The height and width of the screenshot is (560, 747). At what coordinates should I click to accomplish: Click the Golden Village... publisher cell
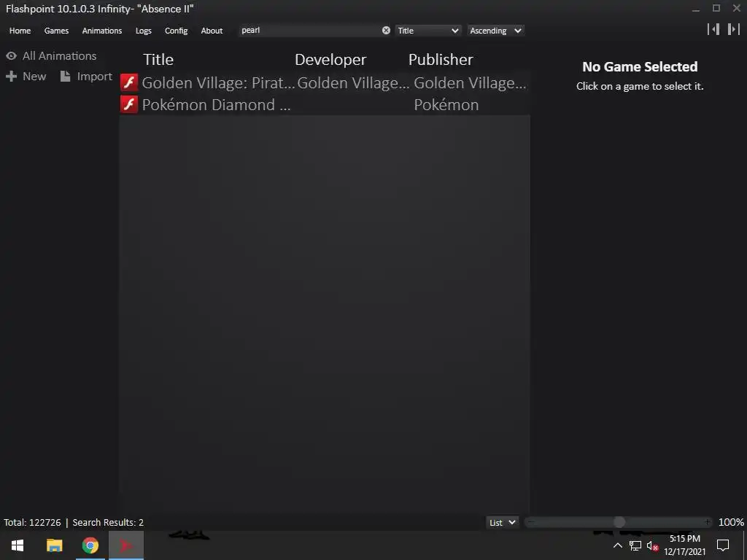click(x=470, y=83)
